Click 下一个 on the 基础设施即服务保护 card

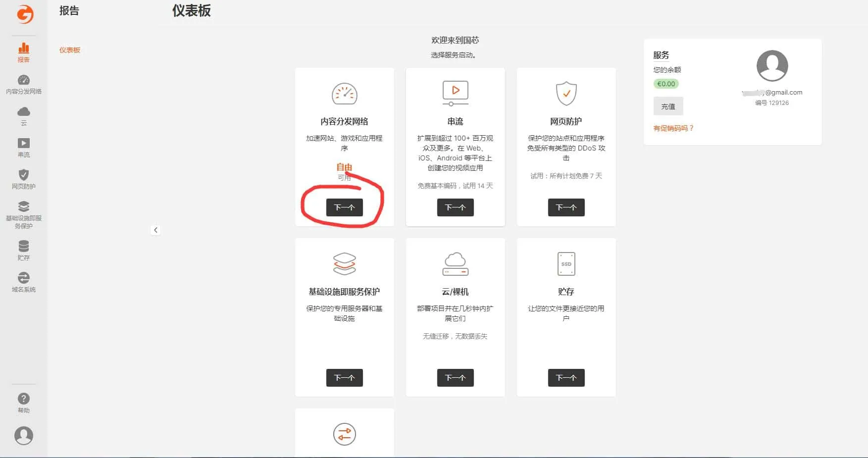click(345, 378)
